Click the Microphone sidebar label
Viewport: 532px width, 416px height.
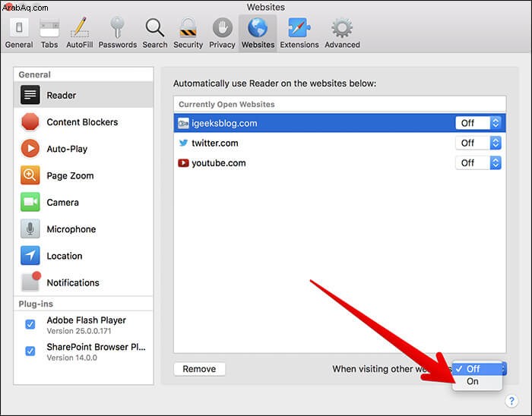(71, 229)
